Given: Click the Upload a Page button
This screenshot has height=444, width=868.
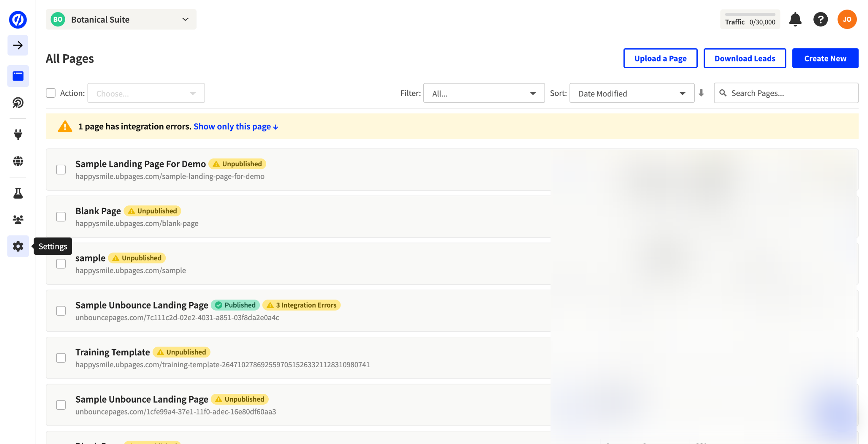Looking at the screenshot, I should [660, 58].
